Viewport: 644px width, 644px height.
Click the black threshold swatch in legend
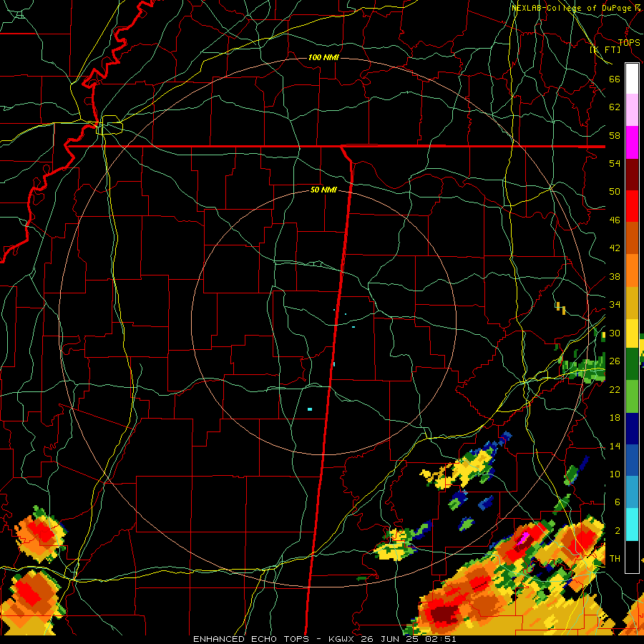632,557
